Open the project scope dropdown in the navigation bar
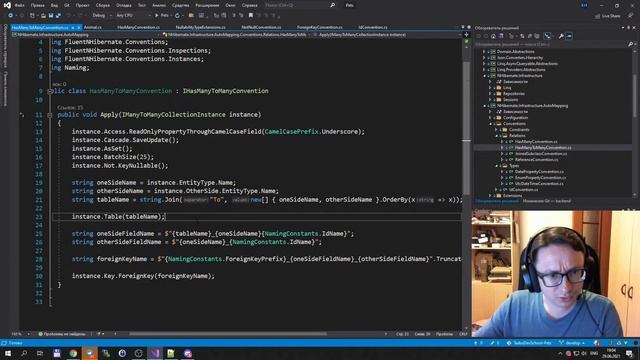This screenshot has width=640, height=360. [87, 35]
